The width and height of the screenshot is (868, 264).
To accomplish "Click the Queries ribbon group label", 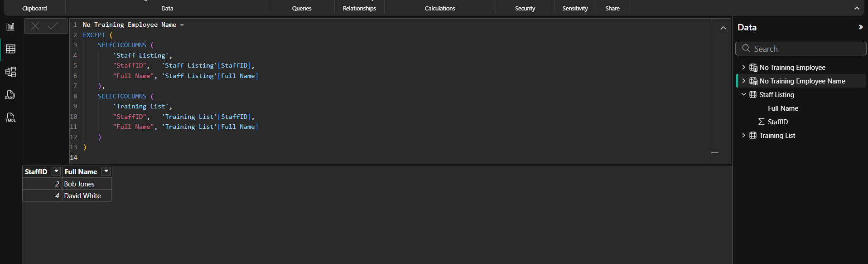I will pos(302,8).
